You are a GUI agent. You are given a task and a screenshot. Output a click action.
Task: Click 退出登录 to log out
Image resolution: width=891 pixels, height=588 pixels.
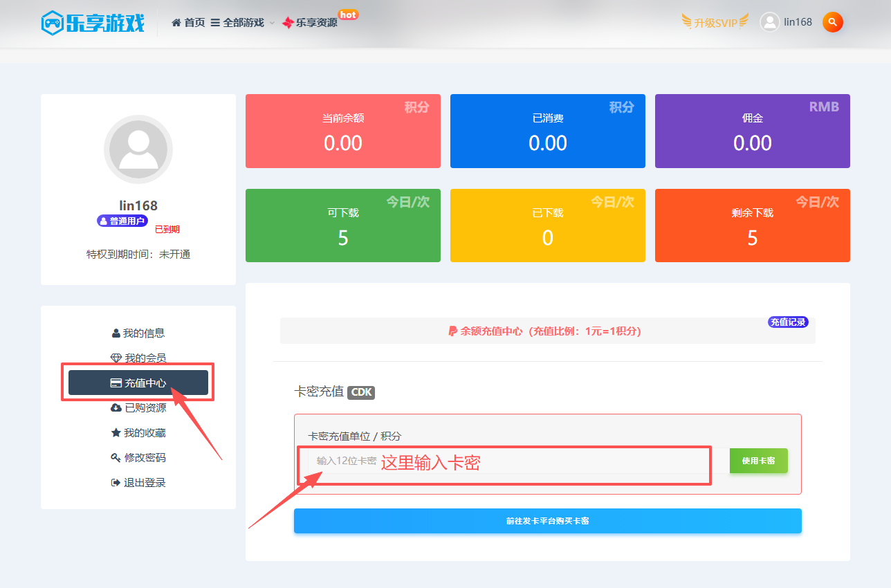coord(138,483)
